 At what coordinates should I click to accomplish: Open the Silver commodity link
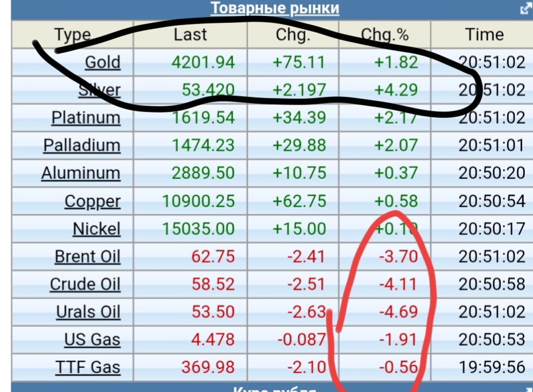click(100, 90)
